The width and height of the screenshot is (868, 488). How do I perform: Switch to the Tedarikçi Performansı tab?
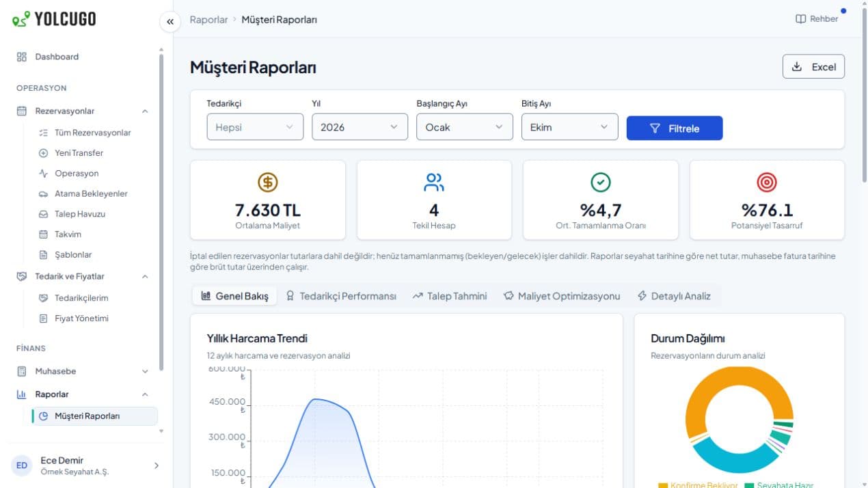click(x=341, y=296)
